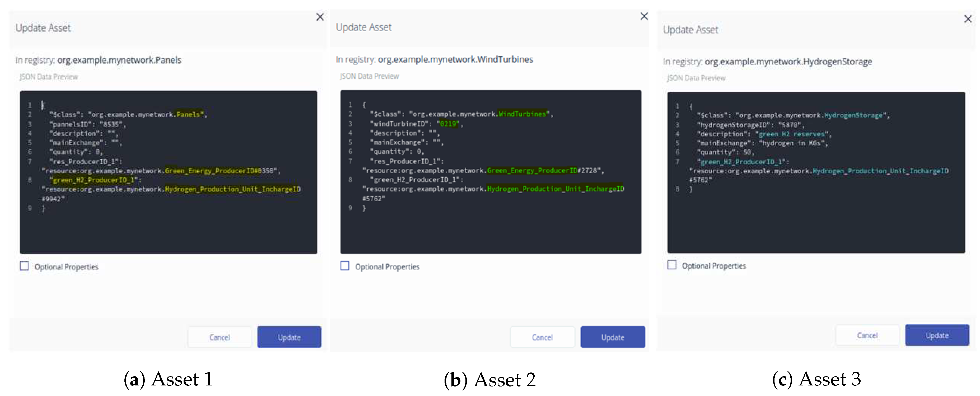The width and height of the screenshot is (980, 396).
Task: Enable Optional Properties for the Panels asset
Action: [24, 266]
